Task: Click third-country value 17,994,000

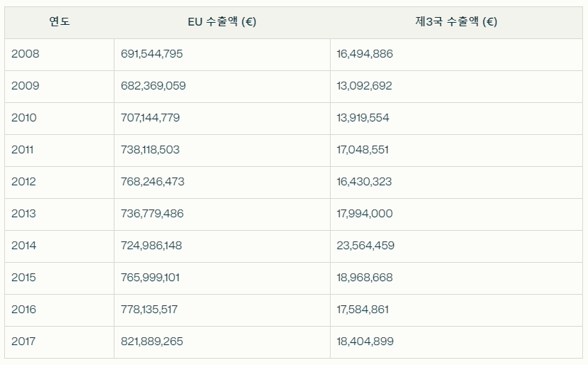Action: (365, 214)
